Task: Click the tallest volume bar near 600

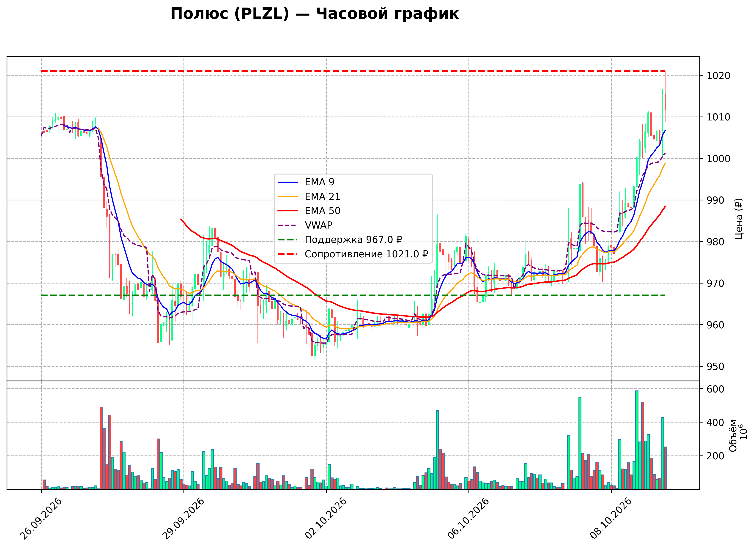Action: coord(637,440)
